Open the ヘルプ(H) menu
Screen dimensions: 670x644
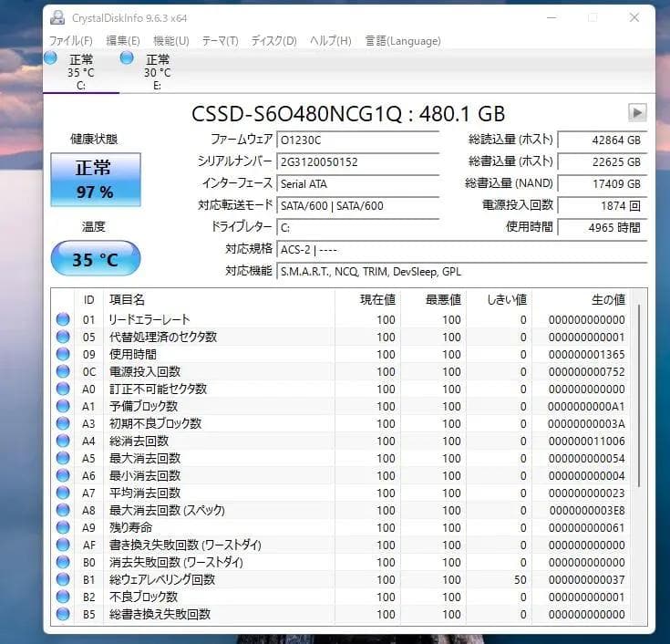[330, 41]
